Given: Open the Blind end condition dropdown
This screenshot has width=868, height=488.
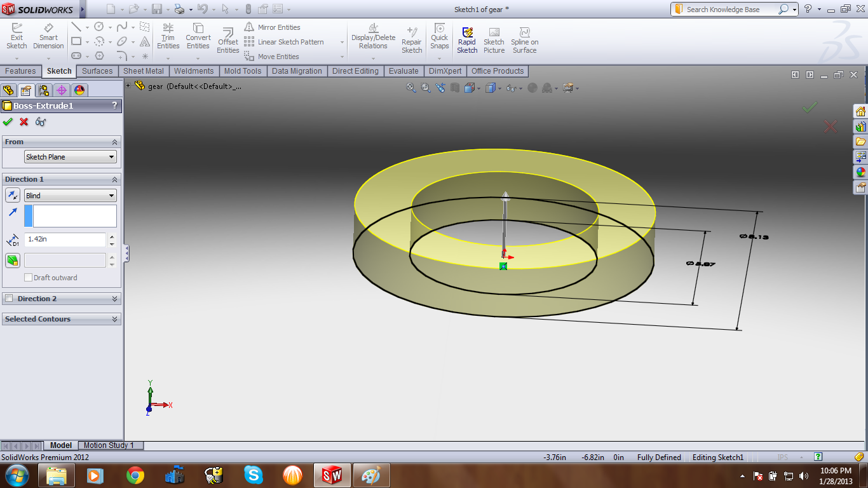Looking at the screenshot, I should point(70,196).
